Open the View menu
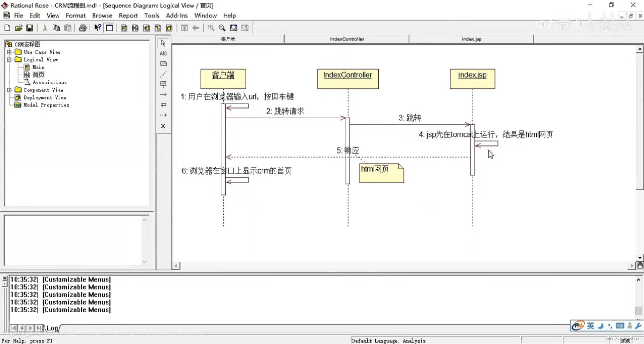Screen dimensions: 644x344 pyautogui.click(x=53, y=15)
